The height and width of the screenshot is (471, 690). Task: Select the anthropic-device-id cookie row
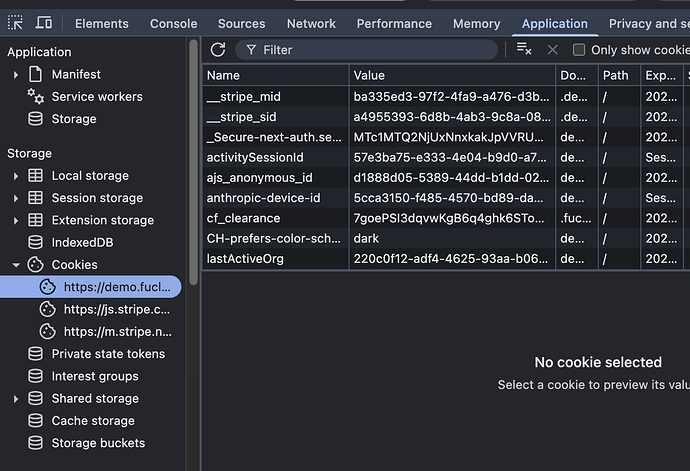[x=446, y=198]
